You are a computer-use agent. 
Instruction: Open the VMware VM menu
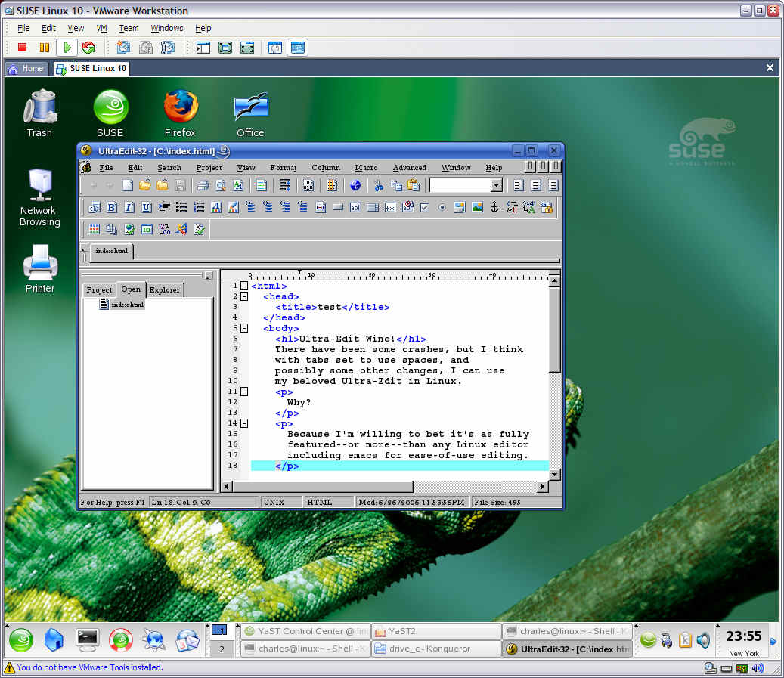[101, 28]
